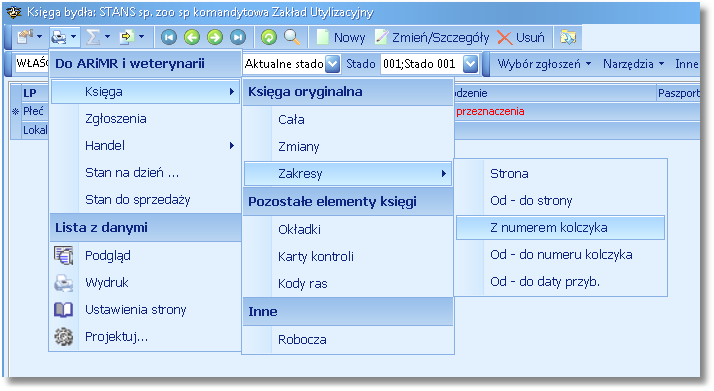714x391 pixels.
Task: Click Zmień/Szczegóły button
Action: [x=432, y=37]
